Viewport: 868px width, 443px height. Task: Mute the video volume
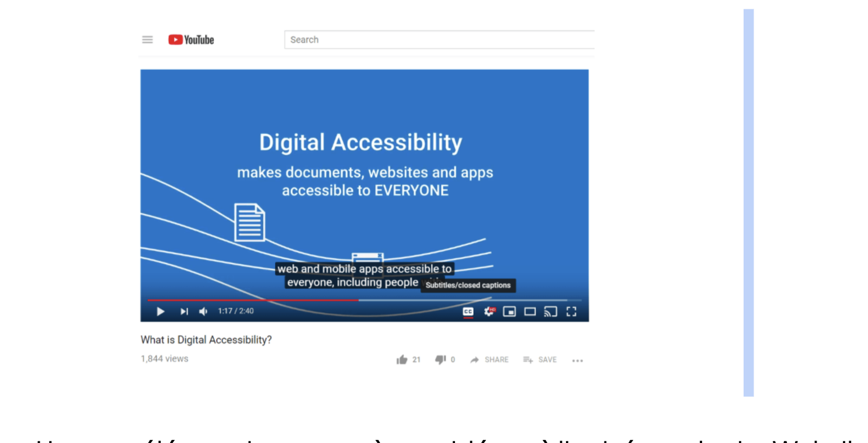pos(203,312)
